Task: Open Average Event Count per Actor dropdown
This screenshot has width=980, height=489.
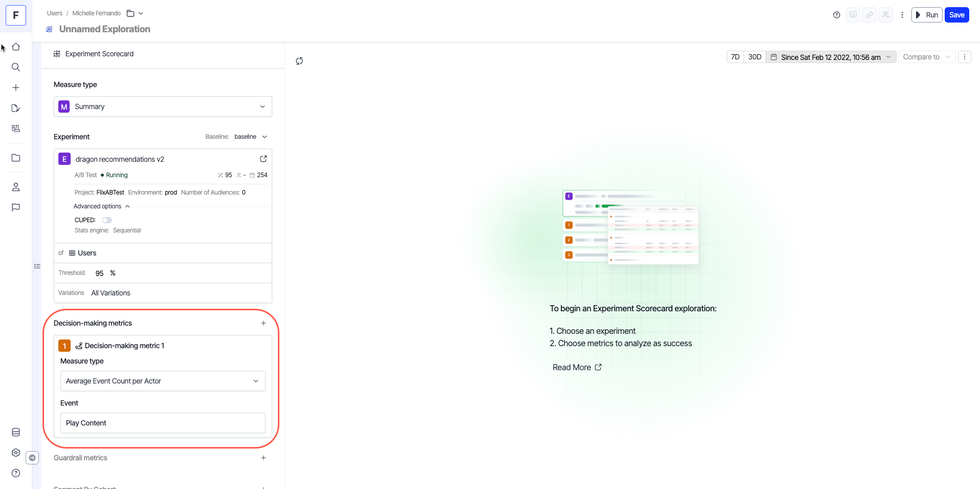Action: coord(163,381)
